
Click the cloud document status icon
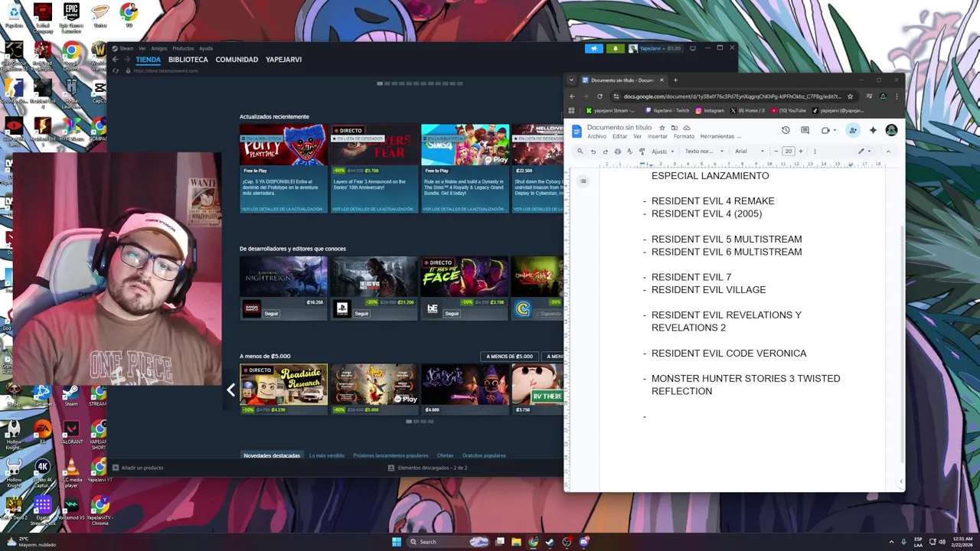(687, 128)
